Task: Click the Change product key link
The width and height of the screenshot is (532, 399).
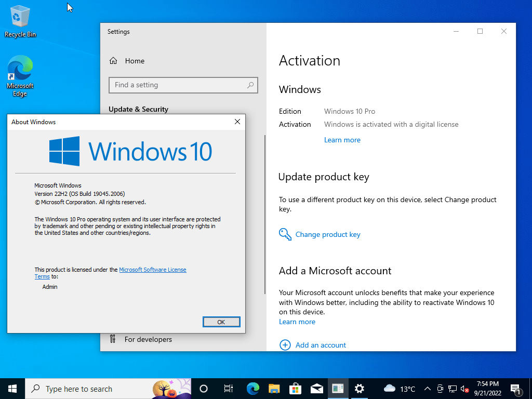Action: coord(328,234)
